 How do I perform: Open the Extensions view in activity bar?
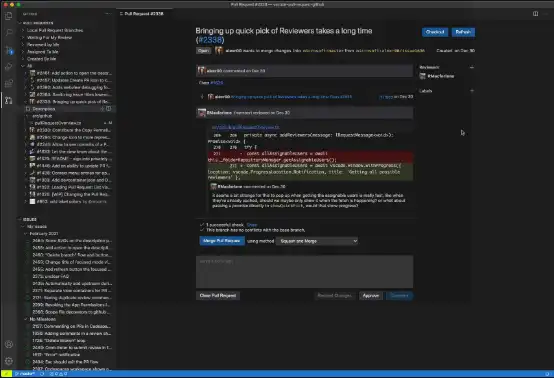(x=9, y=83)
